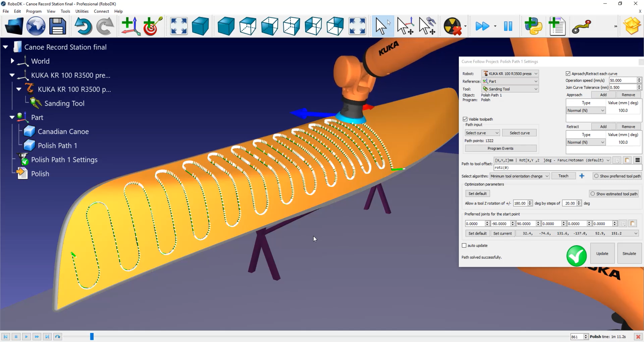Click the simulation timeline slider handle
This screenshot has height=342, width=644.
[92, 337]
